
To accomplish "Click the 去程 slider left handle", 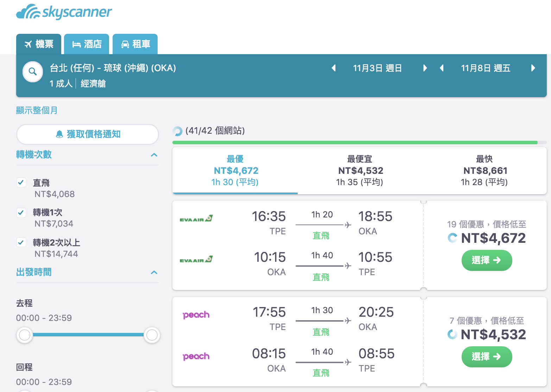I will tap(25, 335).
